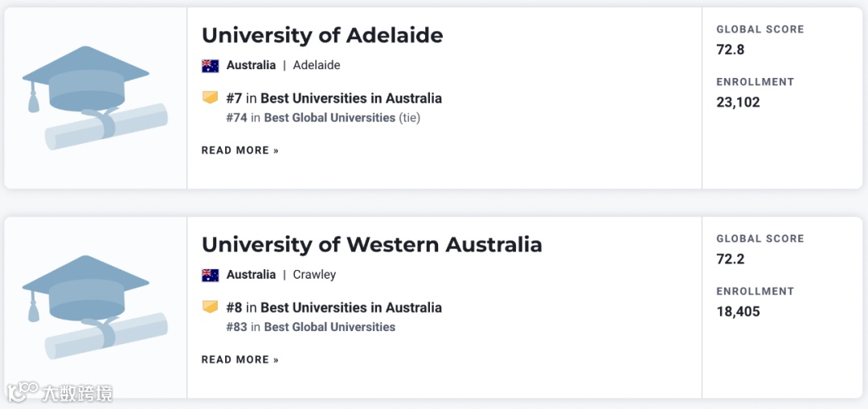Viewport: 868px width, 409px height.
Task: Open #8 in Best Universities in Australia link
Action: click(334, 307)
